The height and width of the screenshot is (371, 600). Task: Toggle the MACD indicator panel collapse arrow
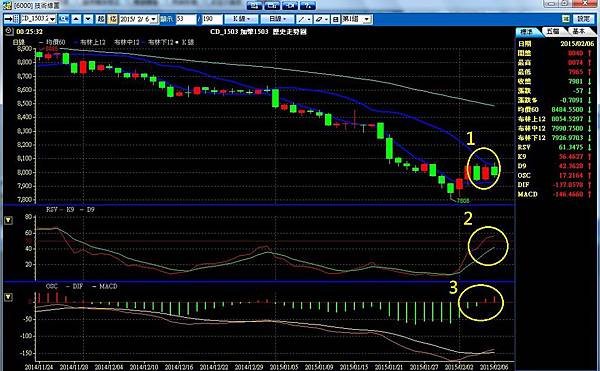tap(8, 297)
